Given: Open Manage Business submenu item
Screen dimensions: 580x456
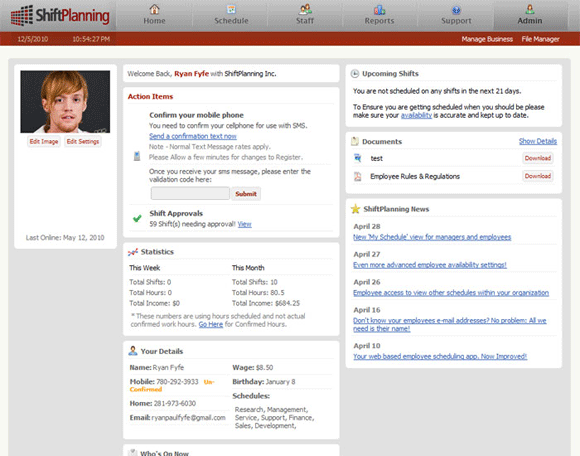Looking at the screenshot, I should pyautogui.click(x=487, y=39).
